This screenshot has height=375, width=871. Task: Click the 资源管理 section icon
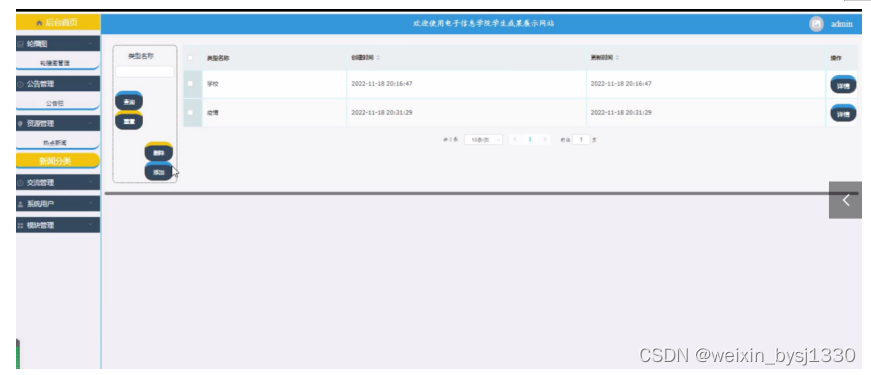tap(21, 123)
